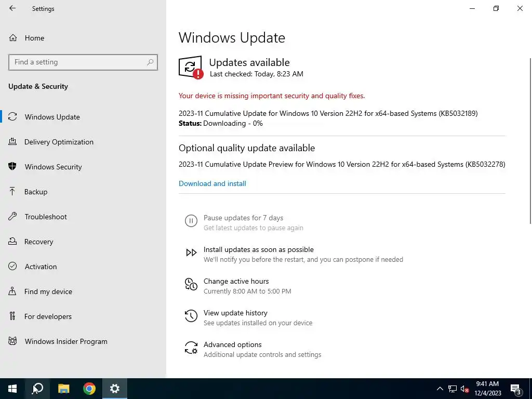Open the Activation settings page
Image resolution: width=532 pixels, height=399 pixels.
(x=41, y=267)
